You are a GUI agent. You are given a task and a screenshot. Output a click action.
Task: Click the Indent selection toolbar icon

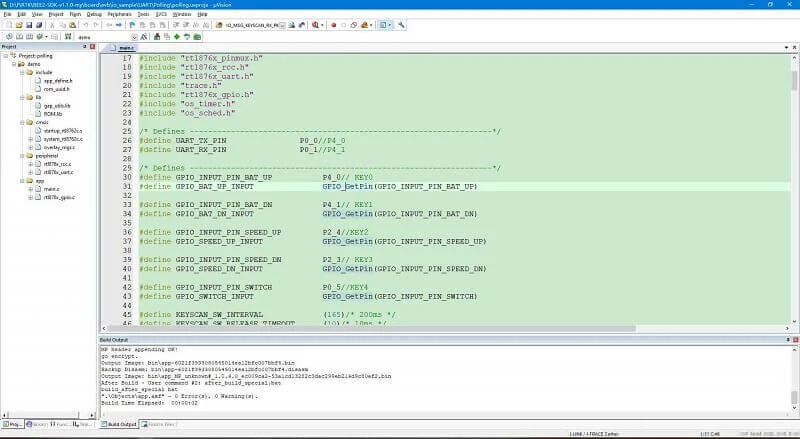pos(176,25)
